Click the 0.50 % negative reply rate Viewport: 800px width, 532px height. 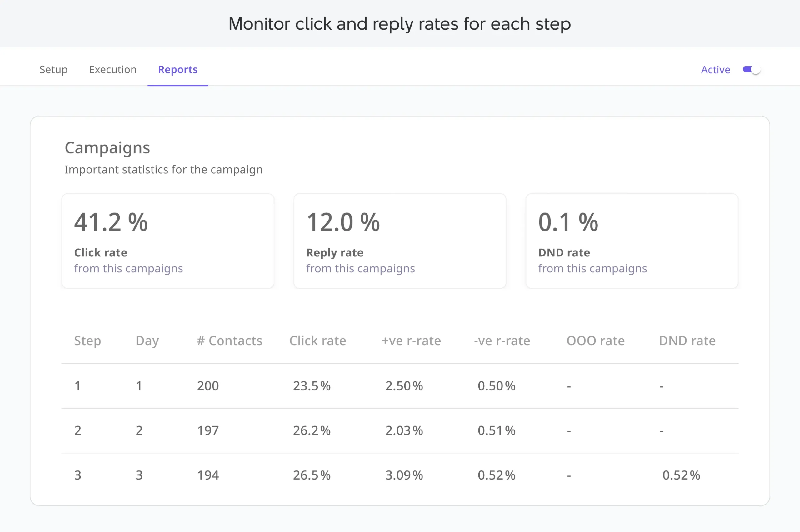(497, 386)
